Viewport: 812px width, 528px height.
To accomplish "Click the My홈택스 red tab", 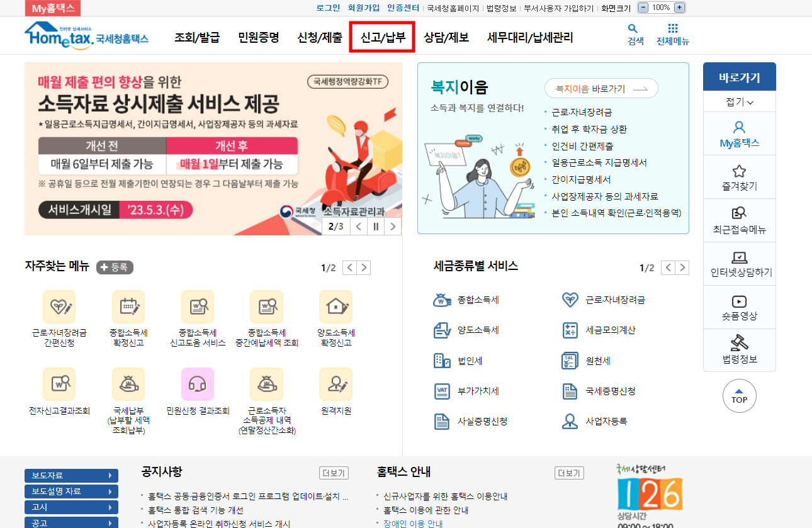I will click(53, 8).
